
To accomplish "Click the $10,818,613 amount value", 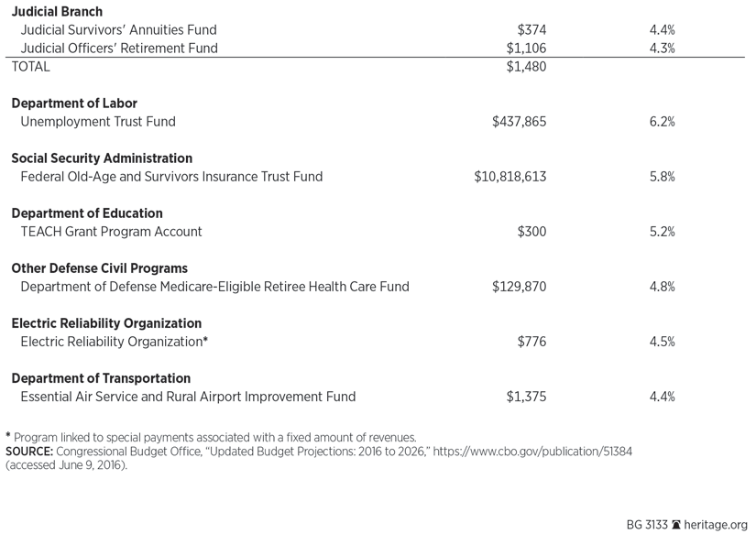I will (x=509, y=177).
